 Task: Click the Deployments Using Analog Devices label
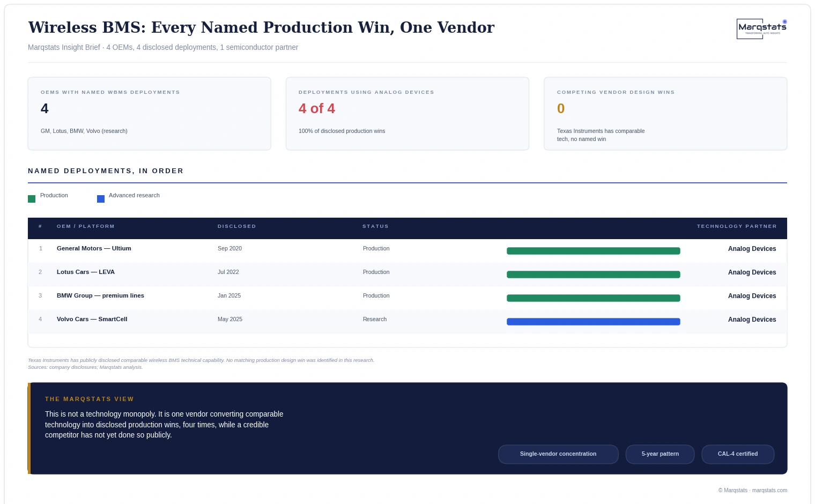pyautogui.click(x=366, y=92)
